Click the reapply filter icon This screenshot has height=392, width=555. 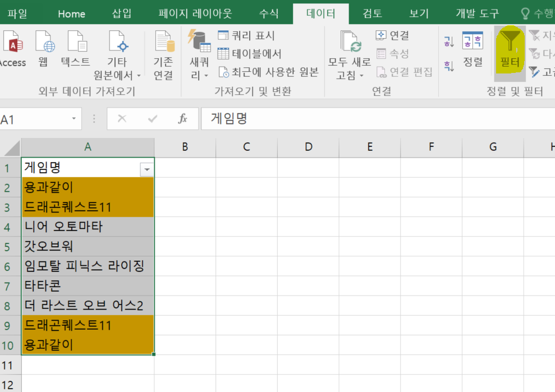(x=534, y=54)
